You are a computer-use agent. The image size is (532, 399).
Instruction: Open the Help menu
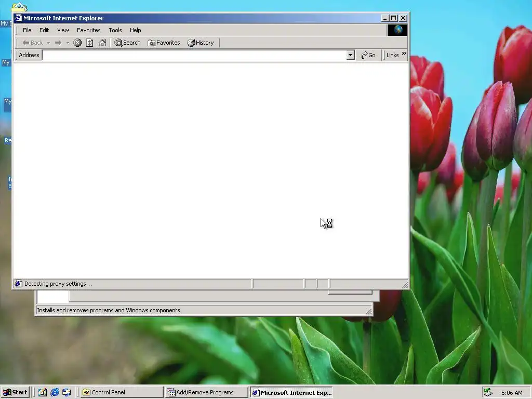(136, 30)
